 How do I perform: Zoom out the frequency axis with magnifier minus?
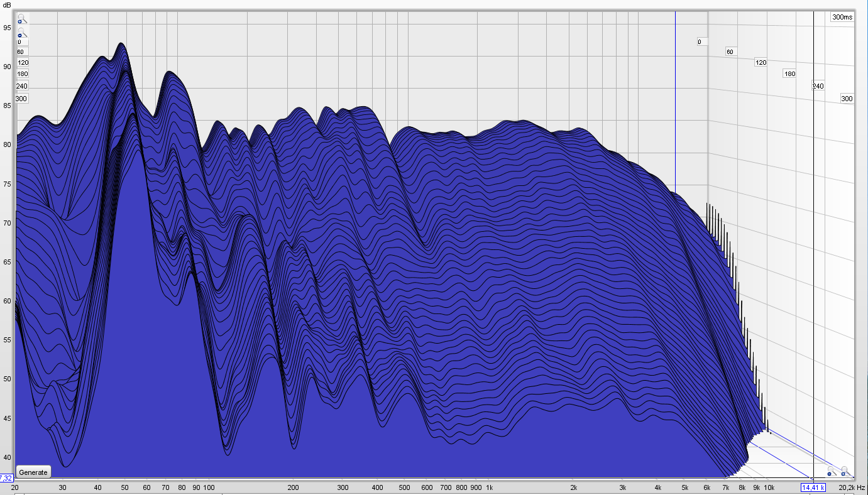click(x=830, y=473)
